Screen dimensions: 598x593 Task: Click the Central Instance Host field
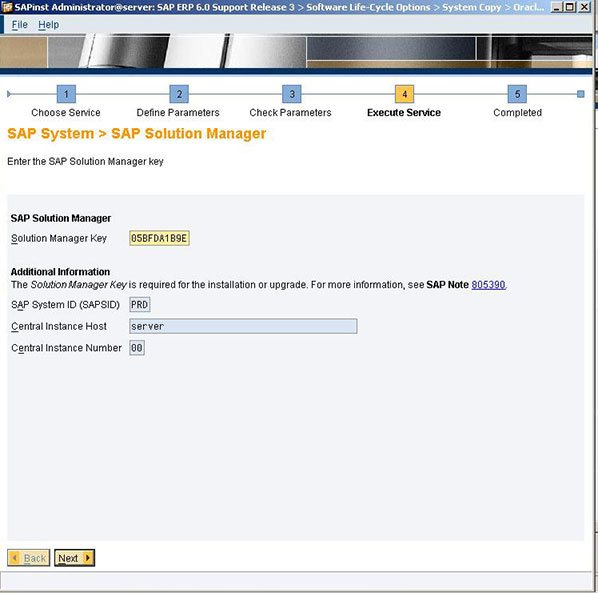(x=243, y=326)
